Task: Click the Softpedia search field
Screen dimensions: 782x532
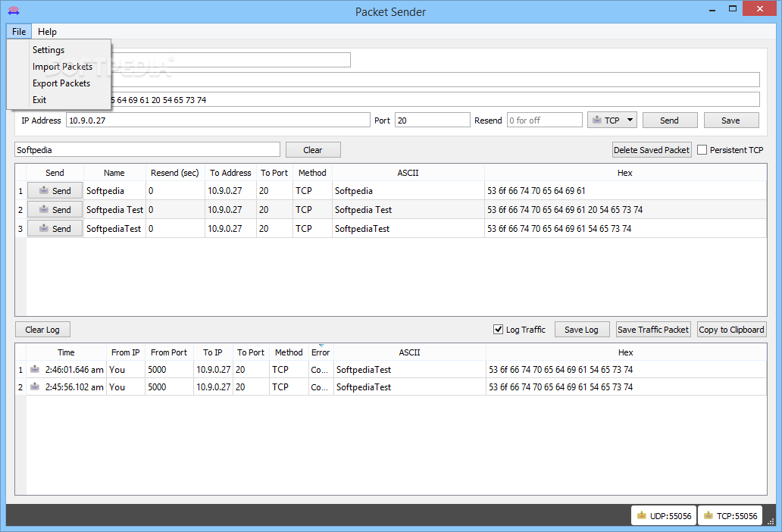Action: [x=147, y=149]
